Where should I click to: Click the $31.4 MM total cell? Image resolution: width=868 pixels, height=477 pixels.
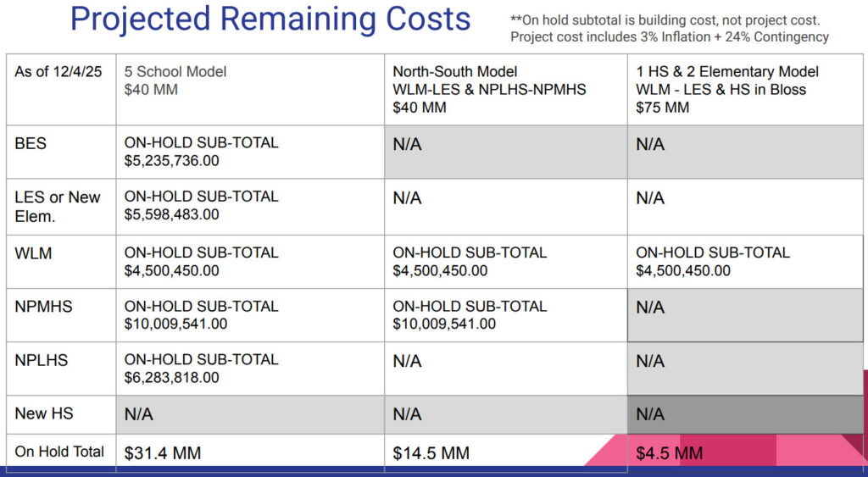163,453
